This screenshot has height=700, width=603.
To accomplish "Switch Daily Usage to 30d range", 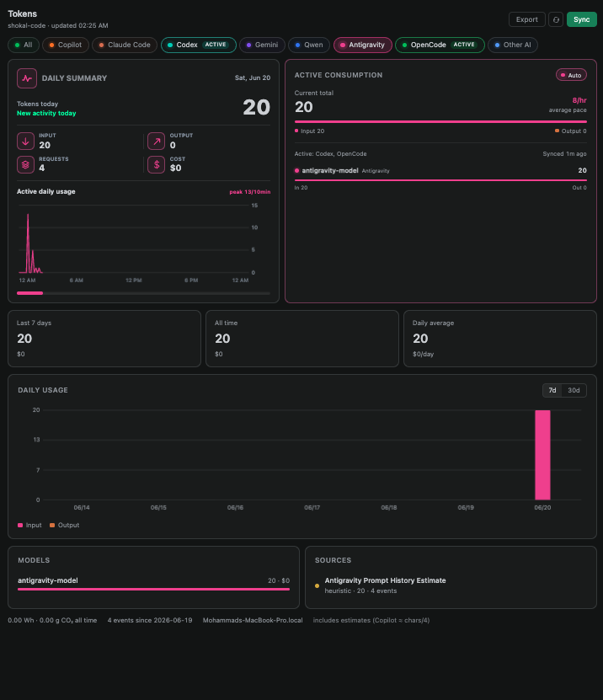I will coord(574,390).
